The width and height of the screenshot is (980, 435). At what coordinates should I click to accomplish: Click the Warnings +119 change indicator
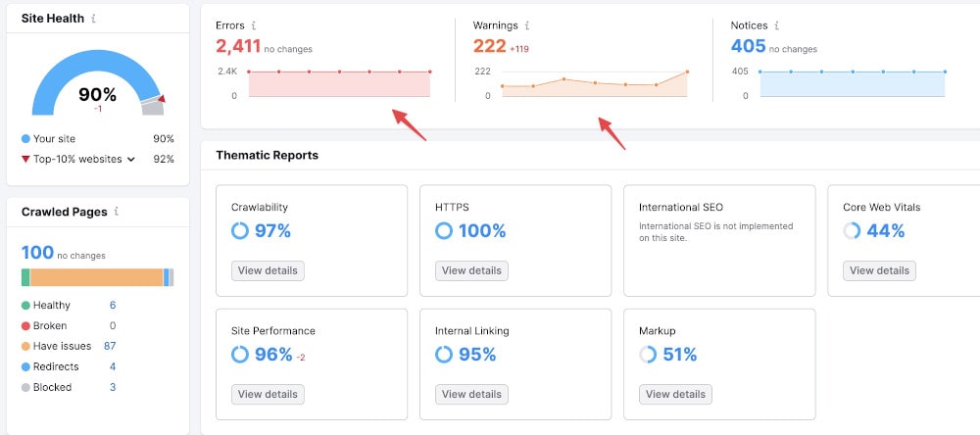tap(518, 49)
